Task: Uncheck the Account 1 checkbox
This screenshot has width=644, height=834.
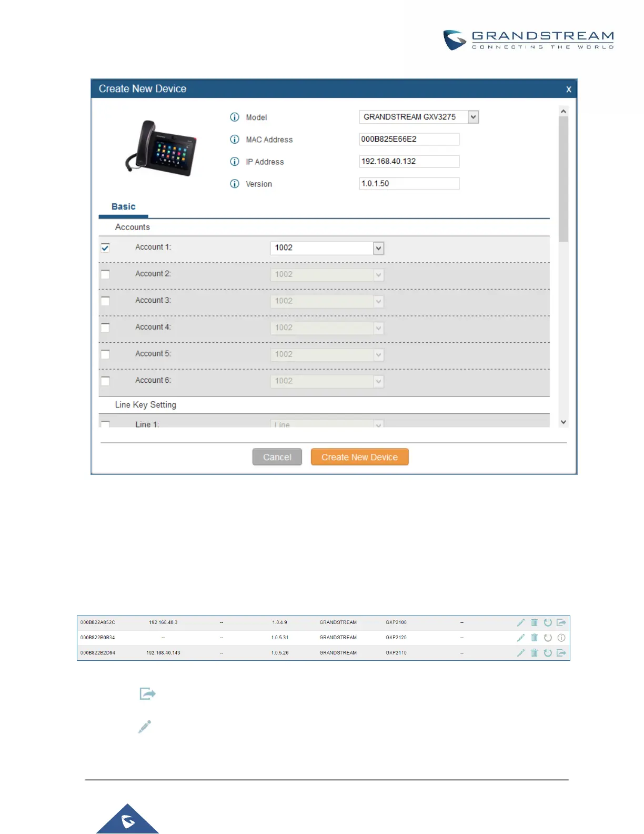Action: click(x=105, y=247)
